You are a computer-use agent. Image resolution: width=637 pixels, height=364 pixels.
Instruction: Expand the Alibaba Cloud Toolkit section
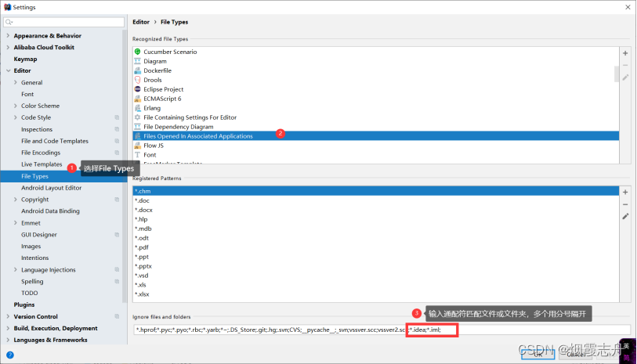(x=8, y=47)
